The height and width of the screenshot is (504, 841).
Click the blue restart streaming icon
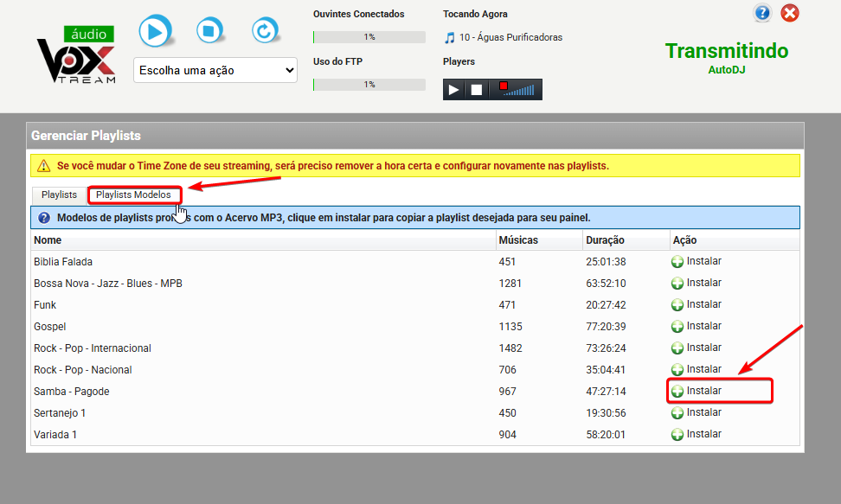pyautogui.click(x=263, y=32)
